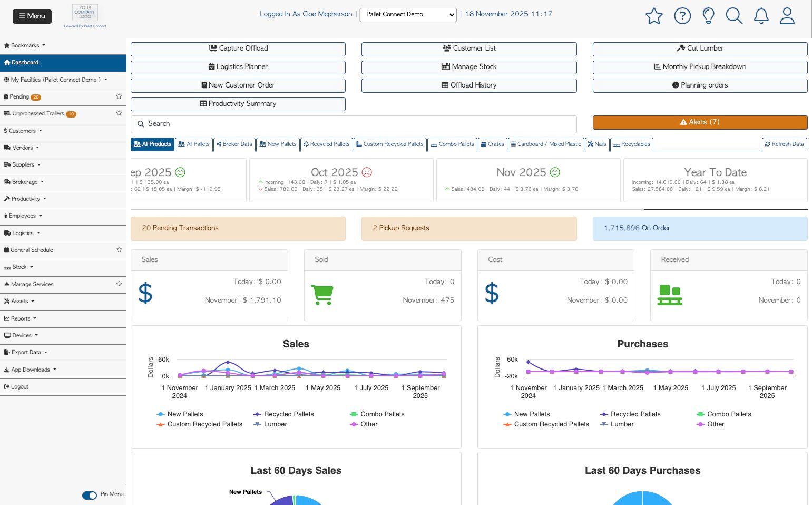Toggle New Pallets series in Sales legend
The height and width of the screenshot is (505, 812).
coord(180,414)
